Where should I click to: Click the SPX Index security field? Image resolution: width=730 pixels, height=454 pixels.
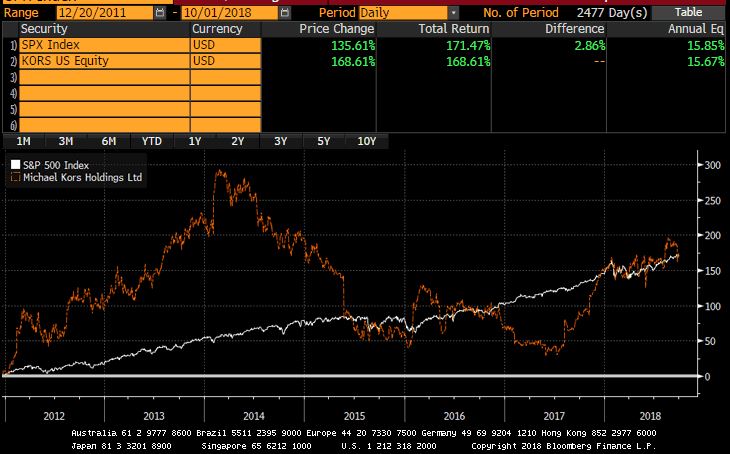[x=104, y=45]
